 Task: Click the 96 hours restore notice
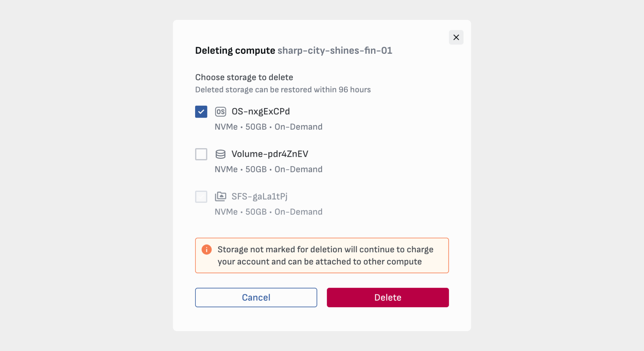pyautogui.click(x=283, y=89)
